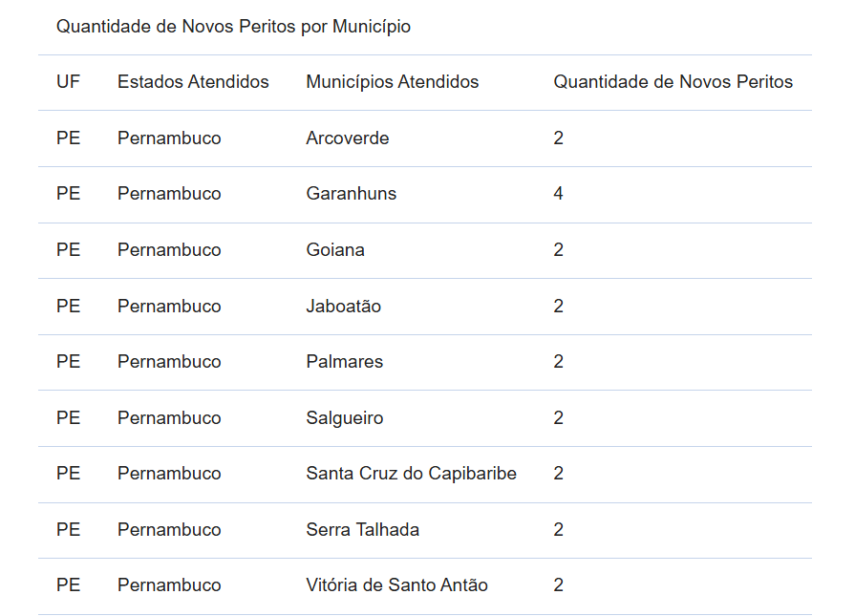Select the Goiana municipality cell
This screenshot has width=855, height=616.
pyautogui.click(x=335, y=249)
